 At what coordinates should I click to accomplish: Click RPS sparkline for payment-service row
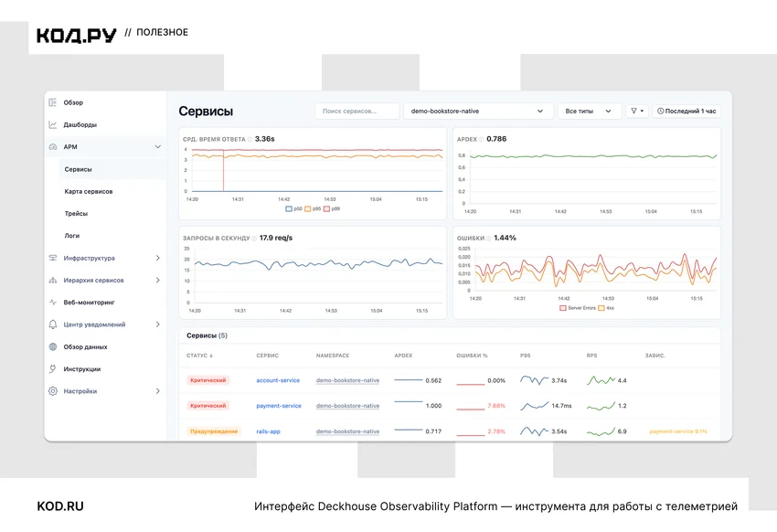(601, 406)
